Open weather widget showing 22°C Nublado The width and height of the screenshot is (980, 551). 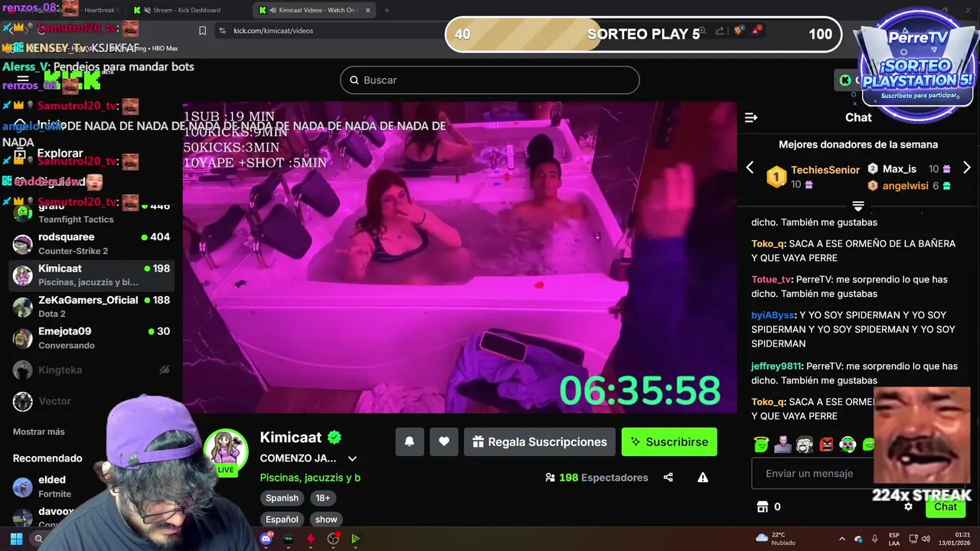point(775,539)
